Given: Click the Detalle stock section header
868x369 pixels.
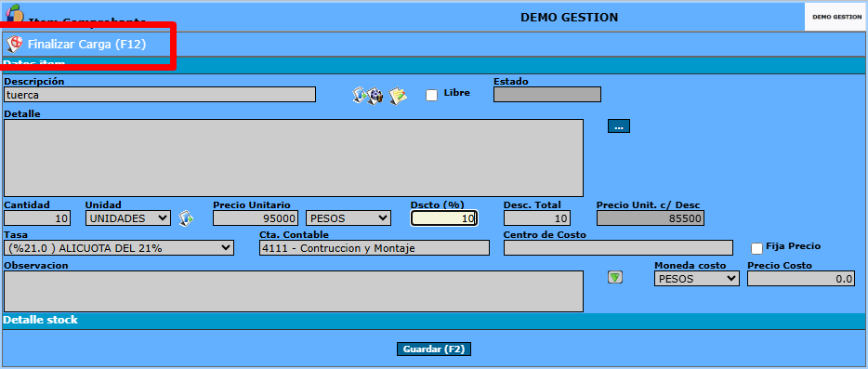Looking at the screenshot, I should pyautogui.click(x=433, y=320).
